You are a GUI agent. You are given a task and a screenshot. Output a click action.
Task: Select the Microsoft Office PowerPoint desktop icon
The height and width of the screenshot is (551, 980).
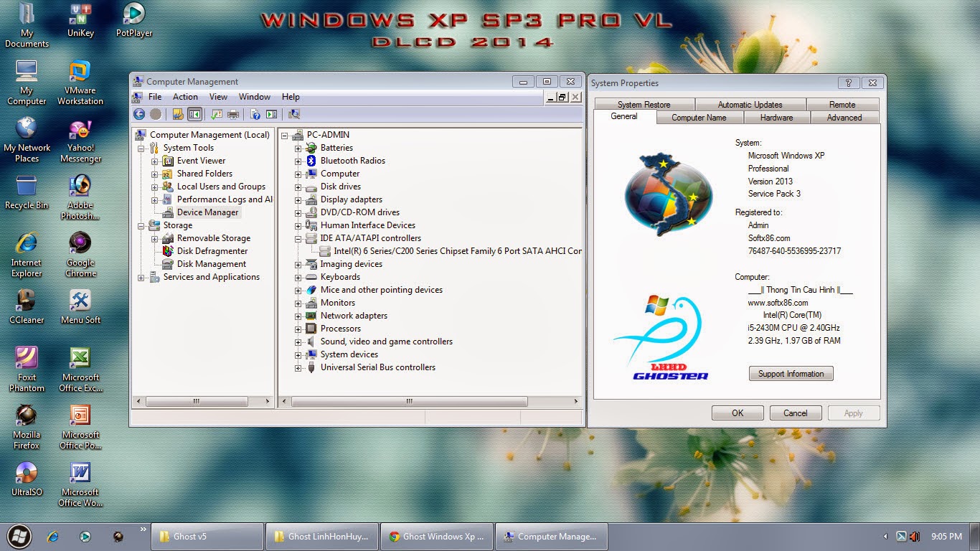(80, 427)
